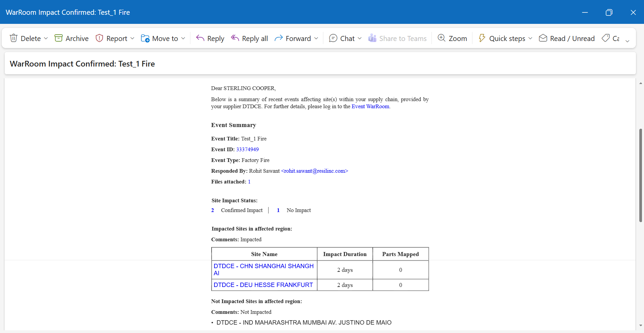Image resolution: width=644 pixels, height=333 pixels.
Task: Expand the Move to dropdown arrow
Action: [183, 38]
